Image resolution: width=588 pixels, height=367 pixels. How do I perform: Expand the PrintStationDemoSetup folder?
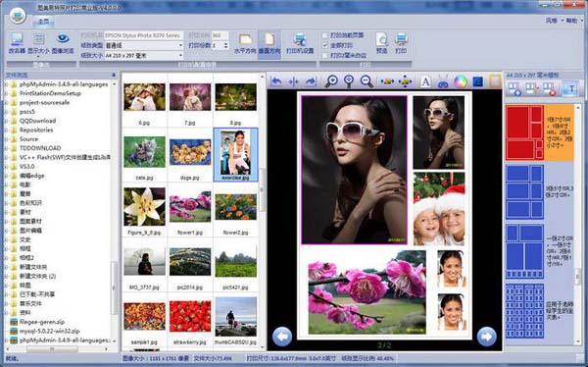(x=7, y=93)
